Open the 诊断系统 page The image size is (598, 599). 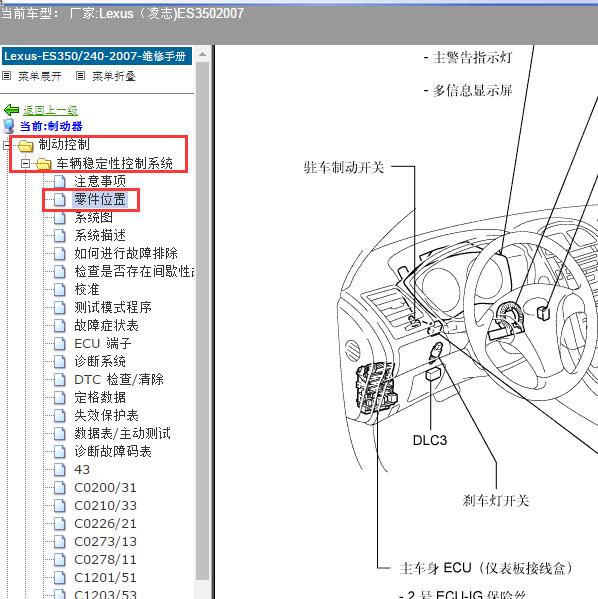100,361
